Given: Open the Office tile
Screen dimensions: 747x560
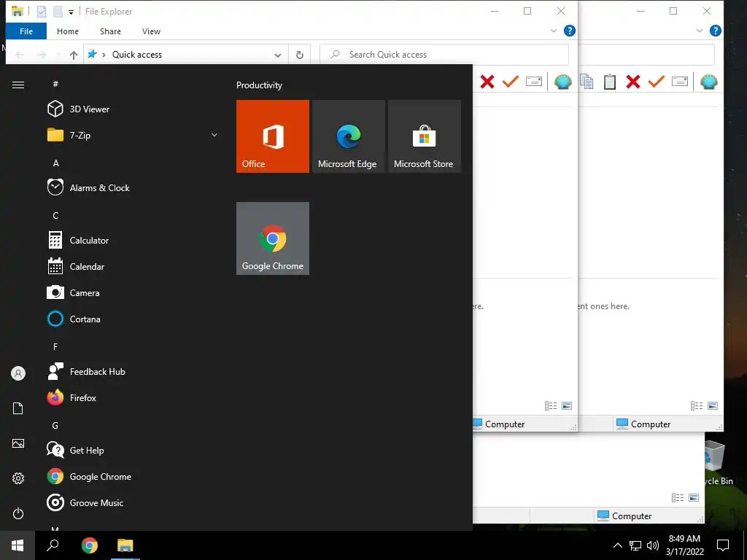Looking at the screenshot, I should pyautogui.click(x=273, y=136).
